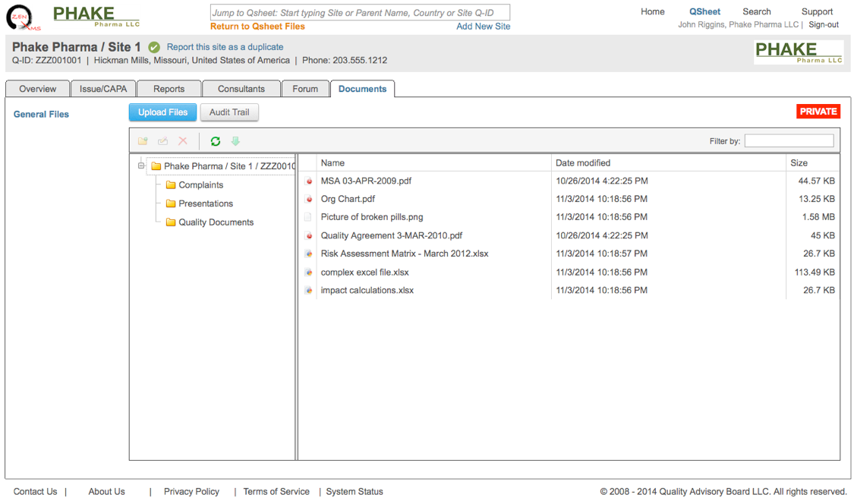This screenshot has height=504, width=854.
Task: Click the Excel icon beside impact calculations.xlsx
Action: click(x=309, y=291)
